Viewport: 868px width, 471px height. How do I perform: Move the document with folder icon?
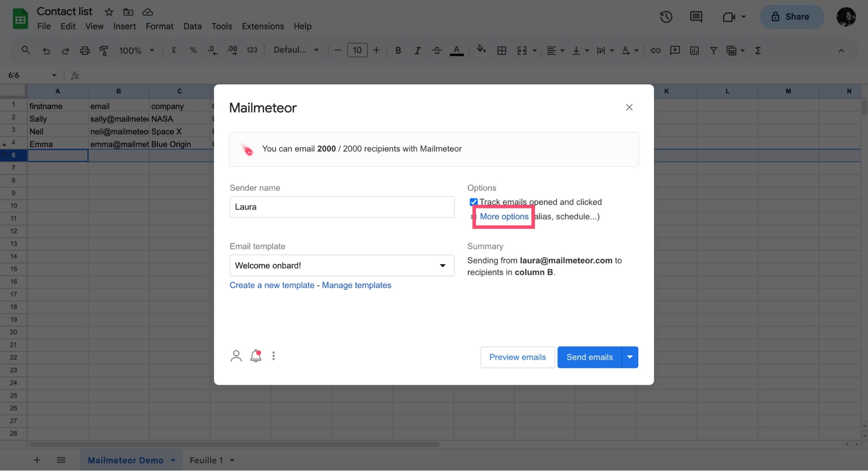tap(128, 12)
